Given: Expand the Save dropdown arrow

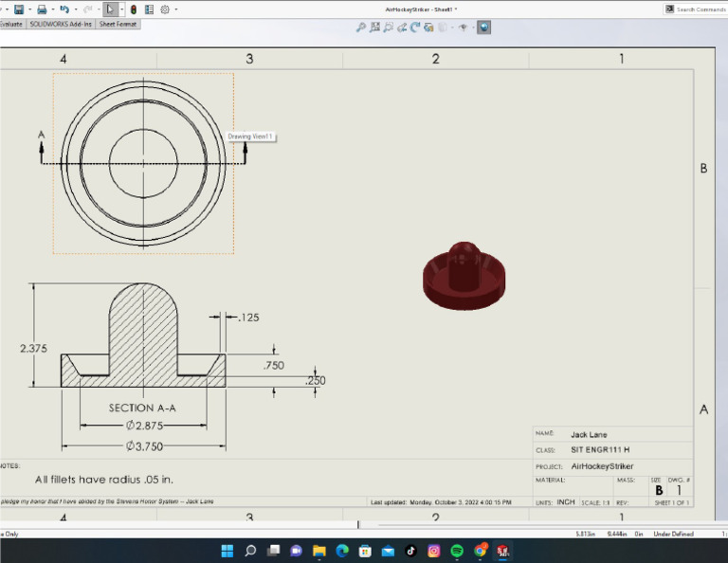Looking at the screenshot, I should click(x=28, y=9).
